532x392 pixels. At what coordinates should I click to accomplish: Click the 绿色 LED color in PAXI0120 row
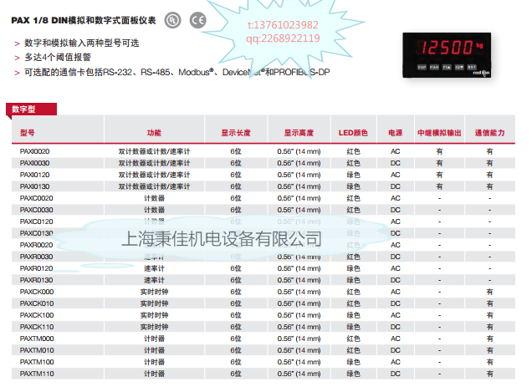pyautogui.click(x=353, y=175)
